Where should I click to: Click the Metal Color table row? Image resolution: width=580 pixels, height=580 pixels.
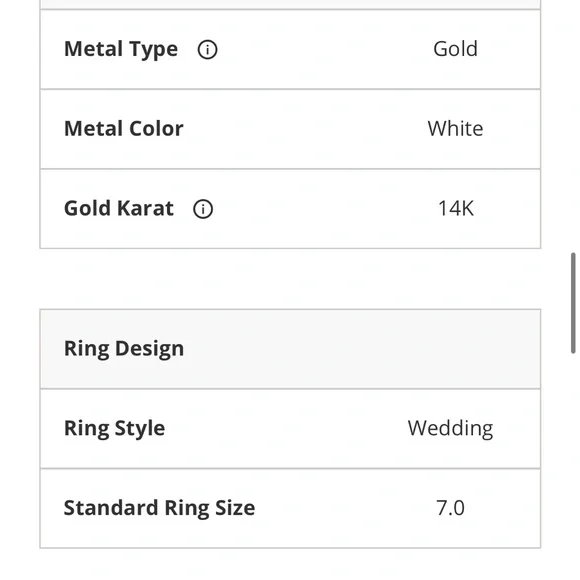coord(290,129)
